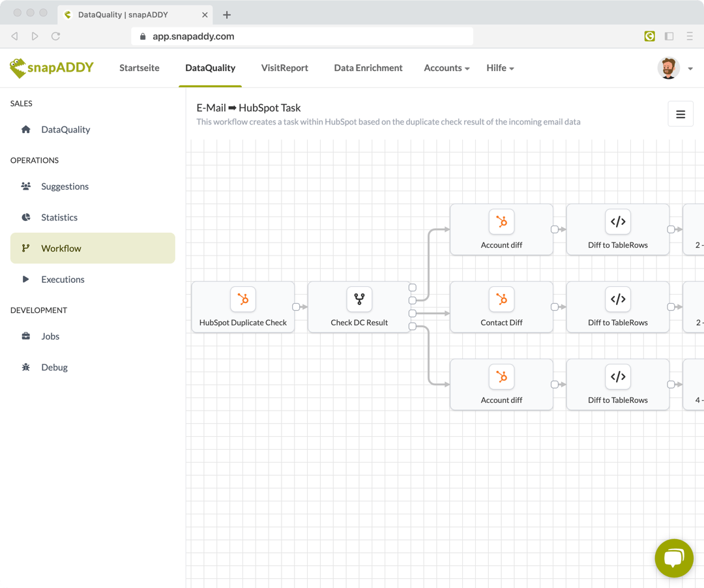
Task: Click the code icon on top Diff to TableRows node
Action: coord(617,222)
